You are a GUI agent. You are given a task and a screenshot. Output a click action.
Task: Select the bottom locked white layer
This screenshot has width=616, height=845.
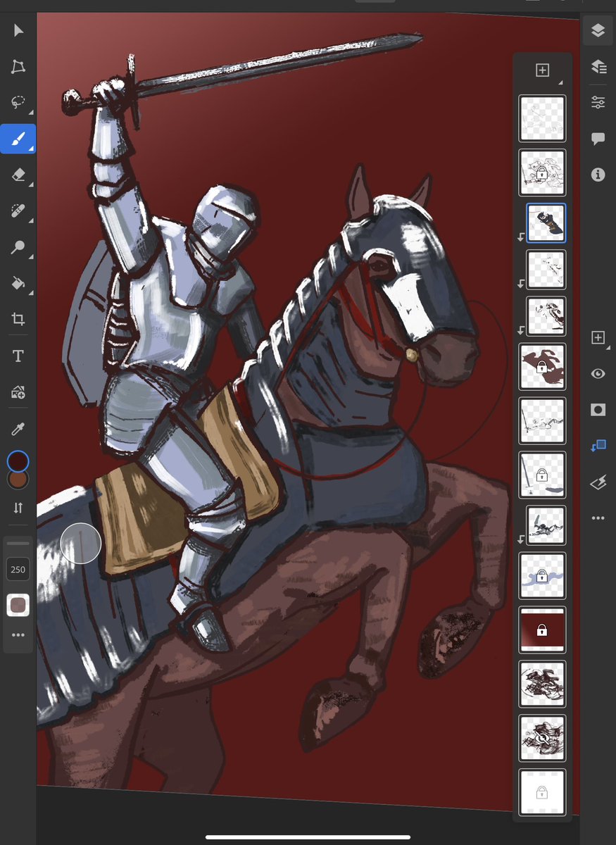pyautogui.click(x=542, y=793)
